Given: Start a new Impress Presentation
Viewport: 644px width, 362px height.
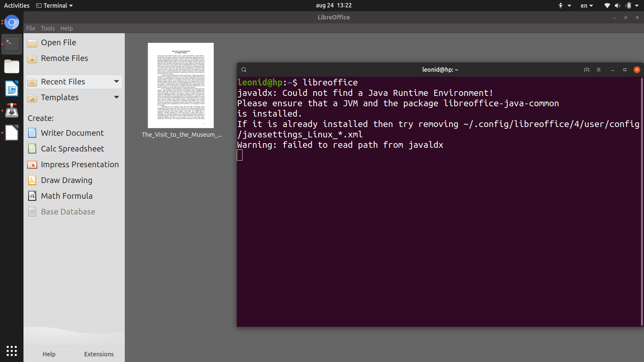Looking at the screenshot, I should point(79,165).
